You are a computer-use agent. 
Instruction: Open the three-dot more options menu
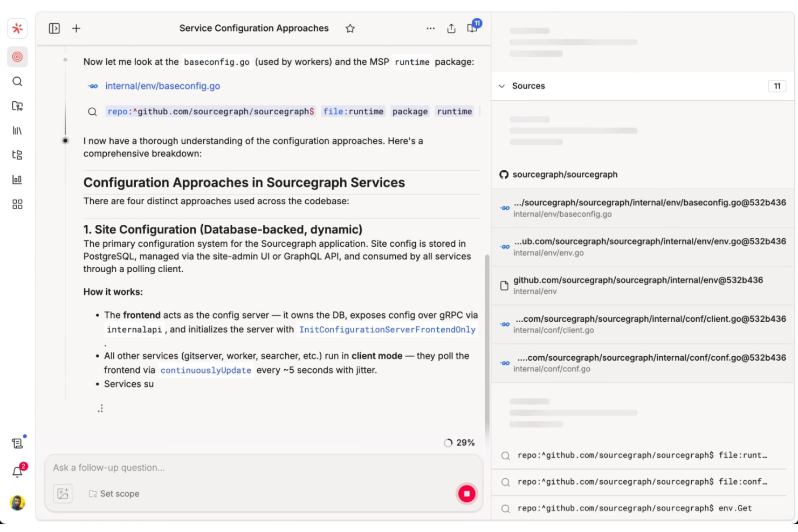(430, 29)
